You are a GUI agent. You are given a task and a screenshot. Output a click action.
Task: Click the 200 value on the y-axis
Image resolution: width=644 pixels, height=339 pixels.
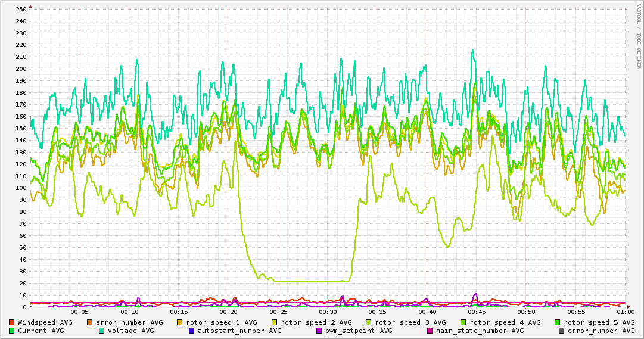21,69
